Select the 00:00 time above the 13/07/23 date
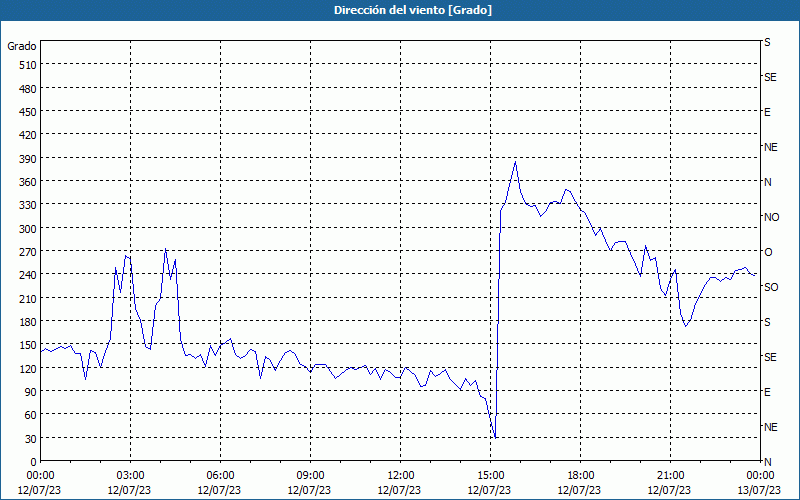800x500 pixels. point(760,476)
